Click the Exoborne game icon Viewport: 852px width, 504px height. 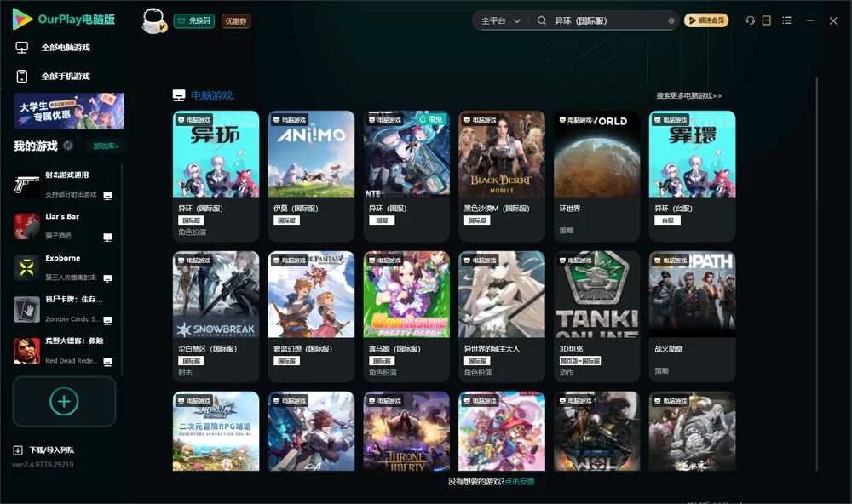click(26, 267)
